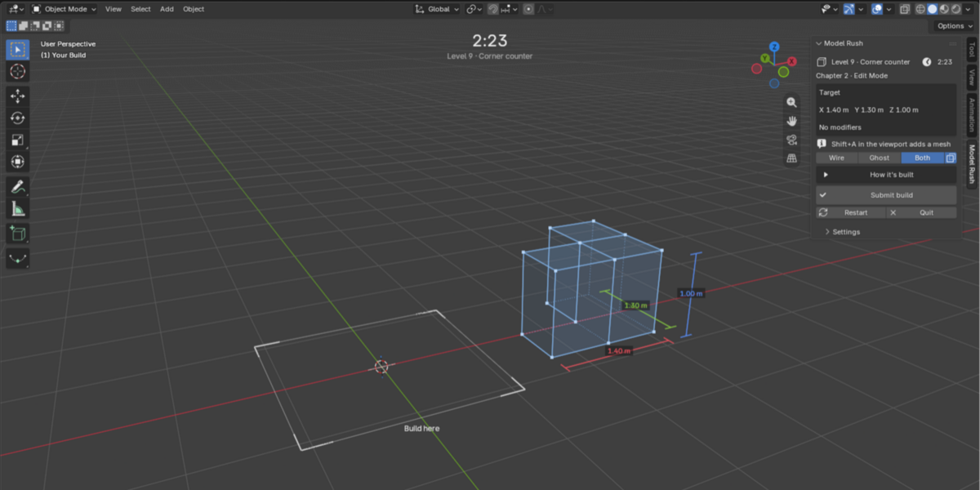This screenshot has height=490, width=980.
Task: Select the Measure tool
Action: tap(17, 209)
